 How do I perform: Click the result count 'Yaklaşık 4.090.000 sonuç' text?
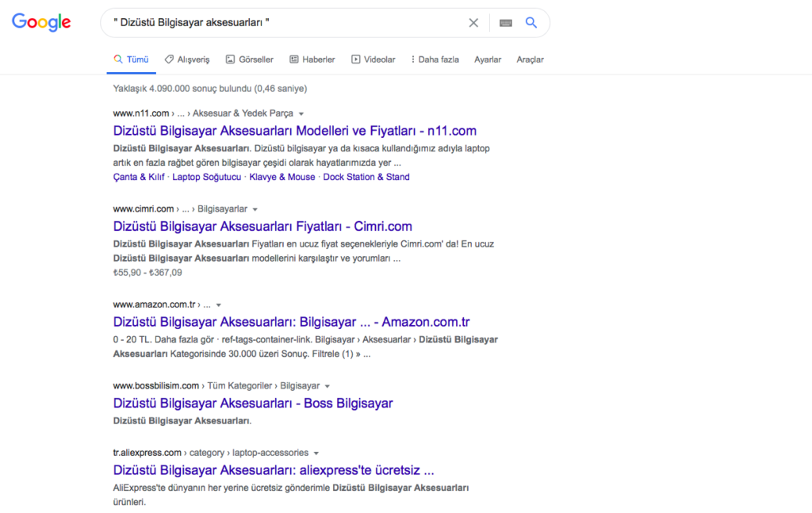(209, 89)
